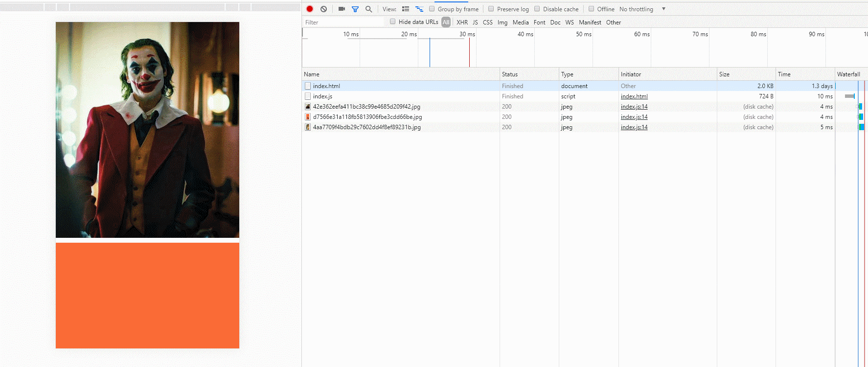Click the index.html document file icon

[x=308, y=86]
